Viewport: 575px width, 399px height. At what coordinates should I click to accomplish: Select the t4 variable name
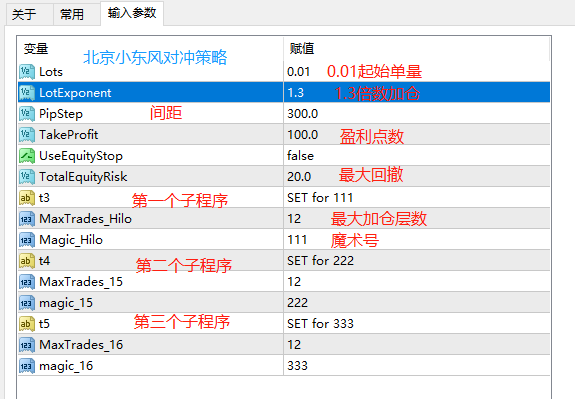coord(44,261)
